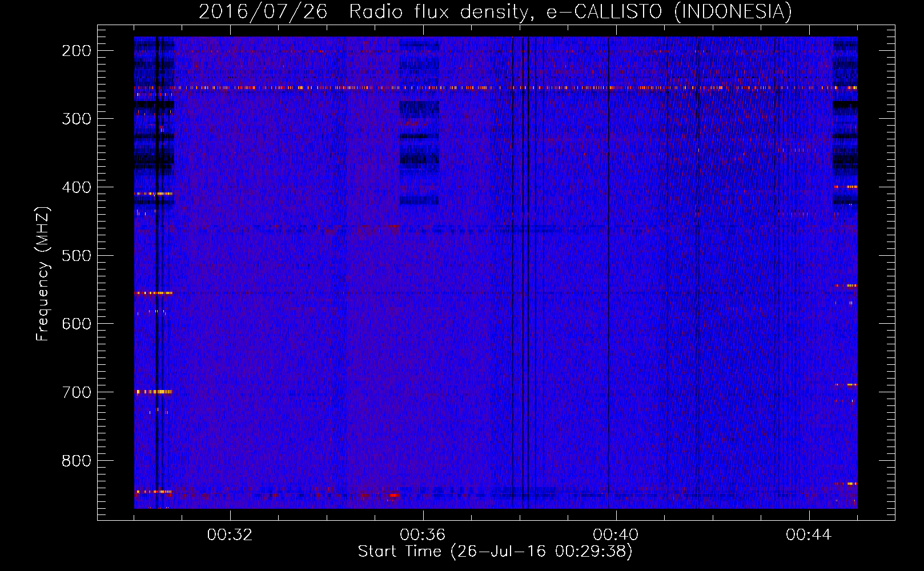Image resolution: width=924 pixels, height=571 pixels.
Task: Click the 00:32 time tick label
Action: pos(230,535)
